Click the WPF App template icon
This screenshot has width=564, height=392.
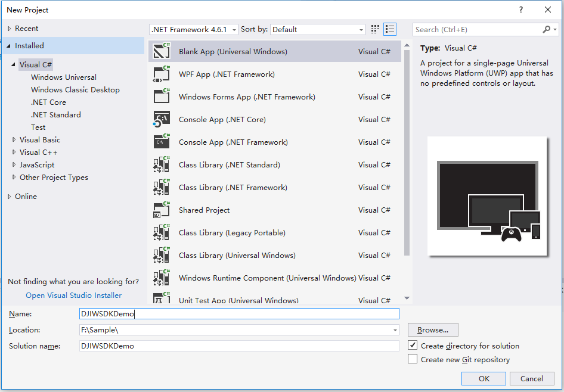tap(162, 74)
